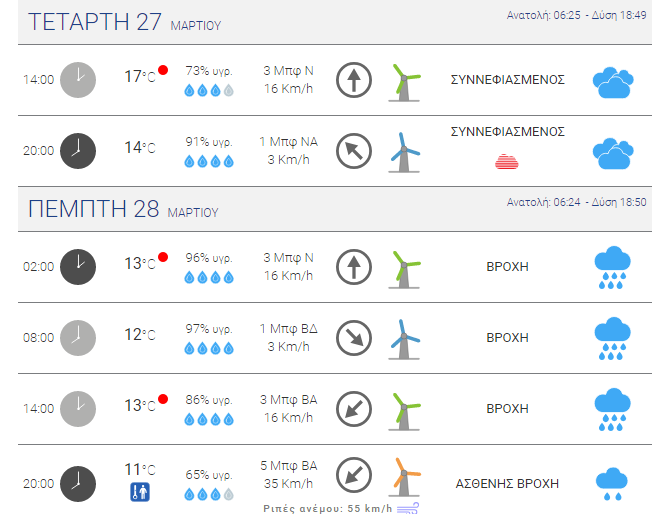
Task: Click the light rain icon for Thursday 20:00
Action: pyautogui.click(x=612, y=484)
